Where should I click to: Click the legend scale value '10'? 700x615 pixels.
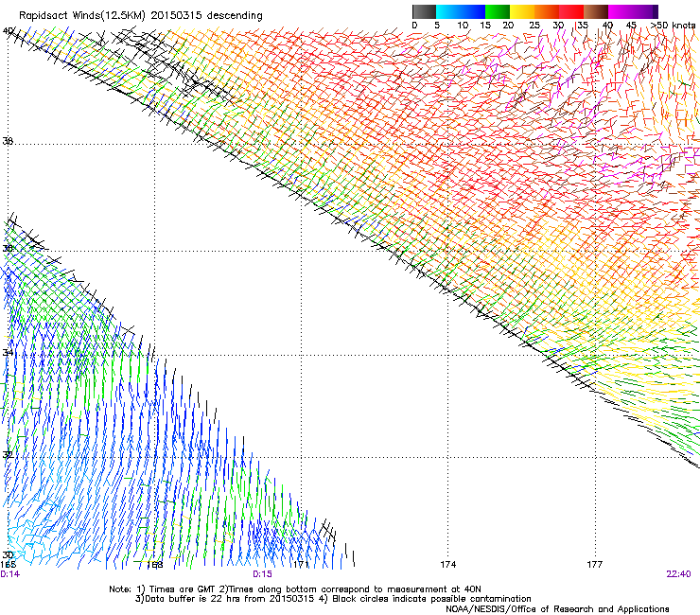click(463, 26)
